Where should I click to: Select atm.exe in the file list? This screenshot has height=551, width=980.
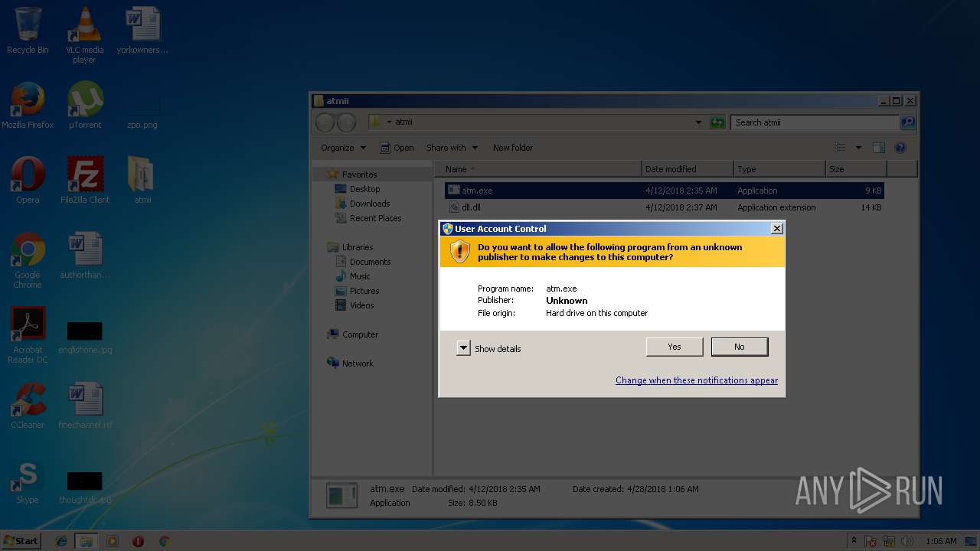[665, 191]
